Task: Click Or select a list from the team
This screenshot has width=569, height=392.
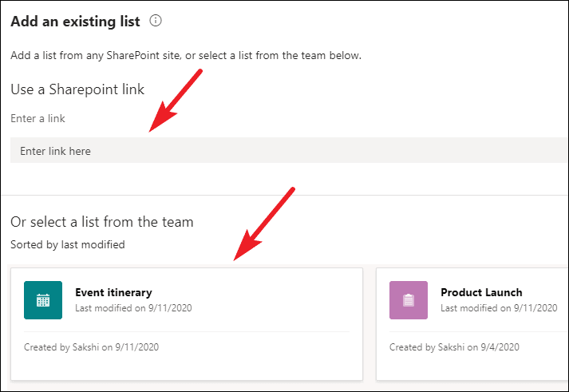Action: (x=101, y=221)
